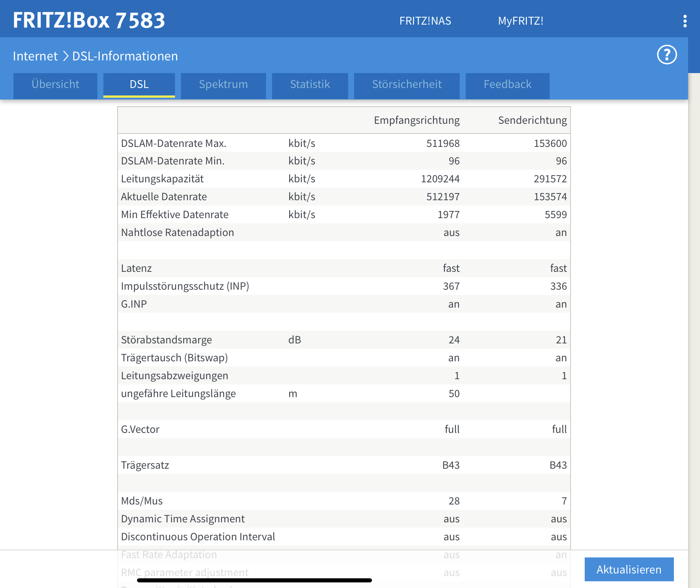The width and height of the screenshot is (700, 588).
Task: Select the Discontinuous Operation Interval label
Action: pyautogui.click(x=198, y=537)
